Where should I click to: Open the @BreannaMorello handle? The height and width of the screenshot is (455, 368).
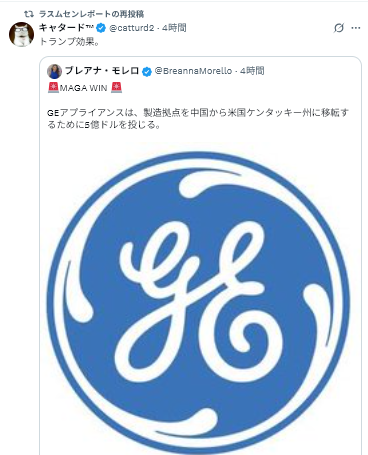pyautogui.click(x=193, y=71)
